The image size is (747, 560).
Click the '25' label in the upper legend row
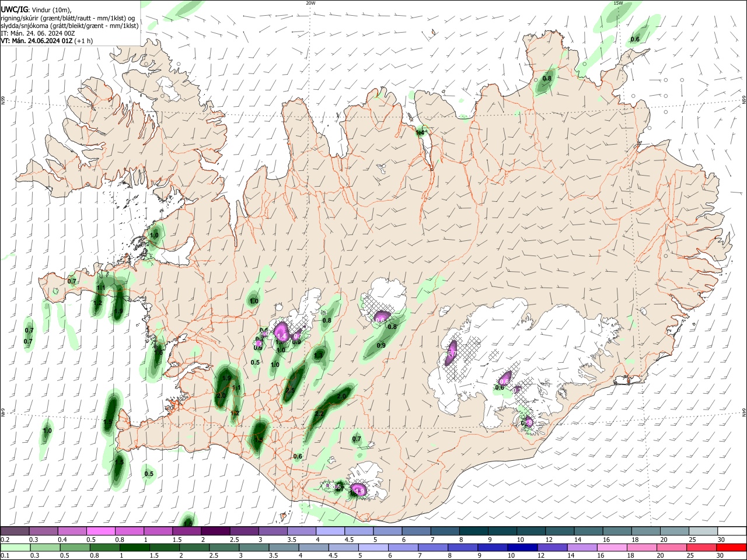point(693,540)
